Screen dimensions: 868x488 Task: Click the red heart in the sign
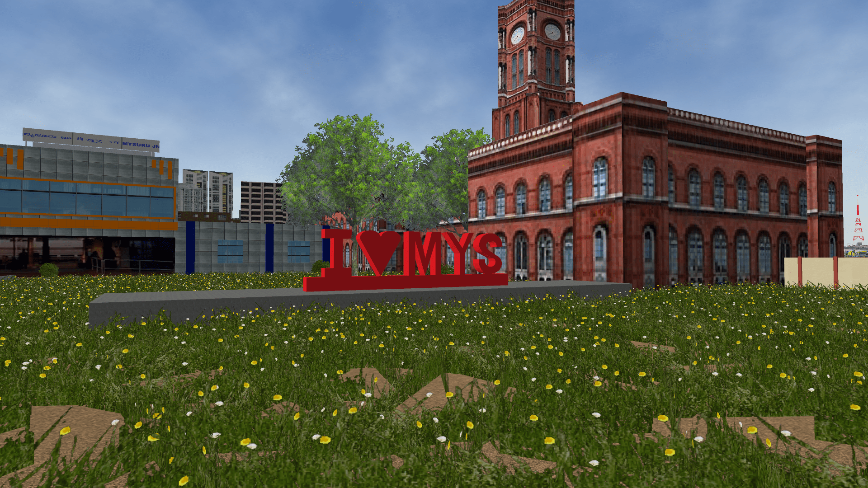pyautogui.click(x=378, y=253)
